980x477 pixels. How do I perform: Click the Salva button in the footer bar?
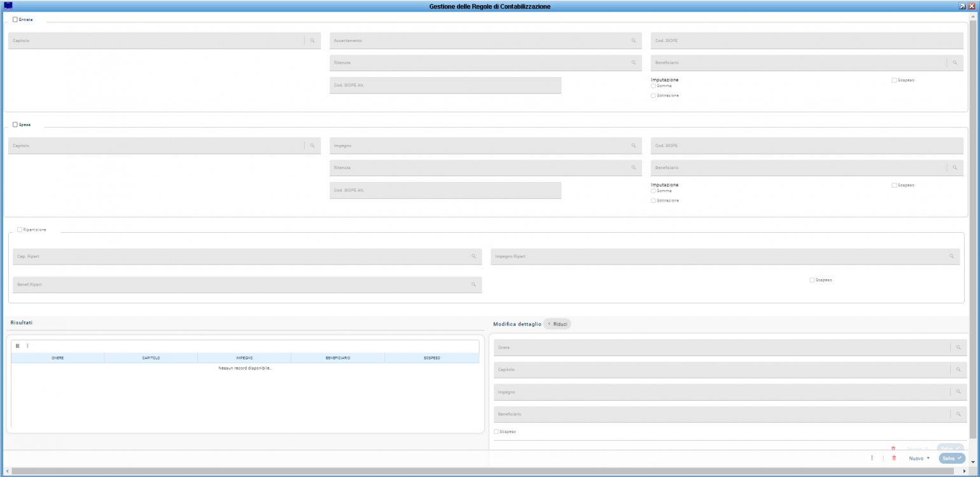951,458
